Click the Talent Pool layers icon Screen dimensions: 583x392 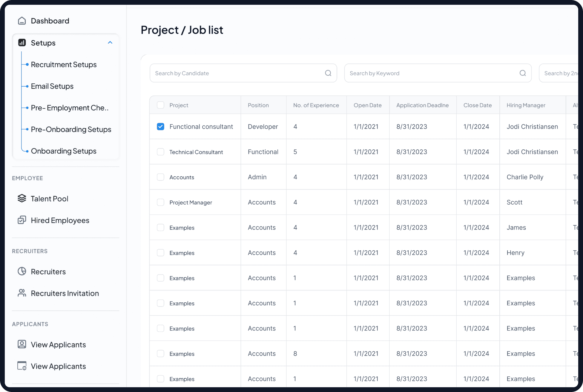pyautogui.click(x=22, y=198)
